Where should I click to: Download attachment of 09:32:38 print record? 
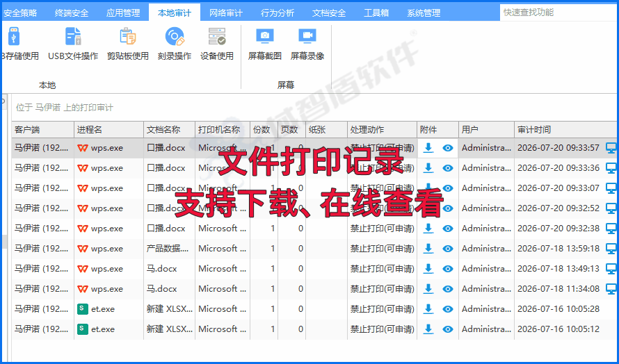pos(428,229)
